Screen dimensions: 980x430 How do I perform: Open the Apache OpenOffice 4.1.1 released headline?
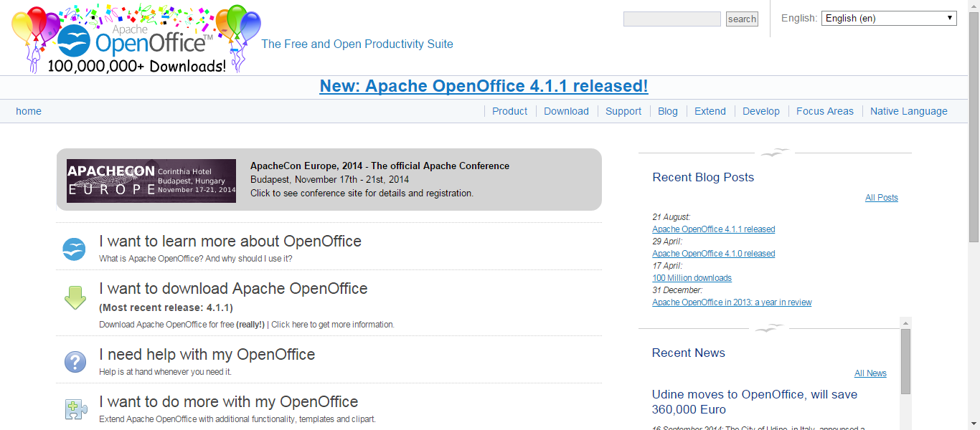[x=484, y=86]
